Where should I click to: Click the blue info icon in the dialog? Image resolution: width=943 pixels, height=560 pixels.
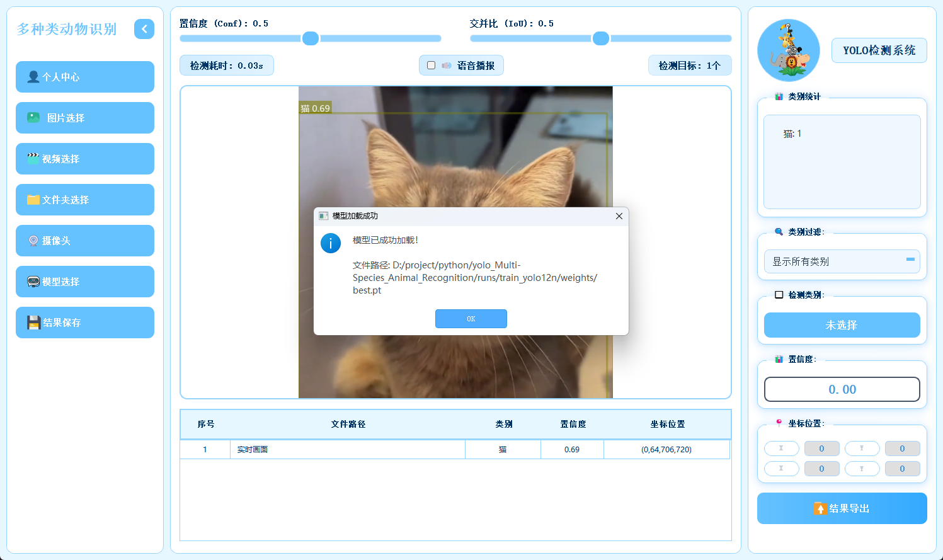(x=331, y=243)
